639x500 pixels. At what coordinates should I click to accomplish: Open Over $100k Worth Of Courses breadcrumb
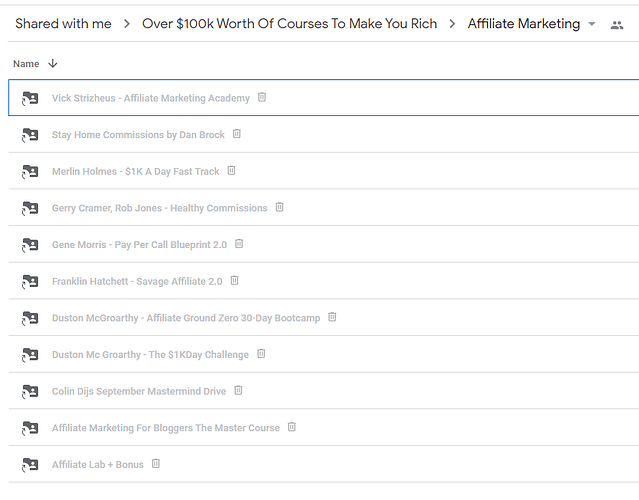coord(289,24)
